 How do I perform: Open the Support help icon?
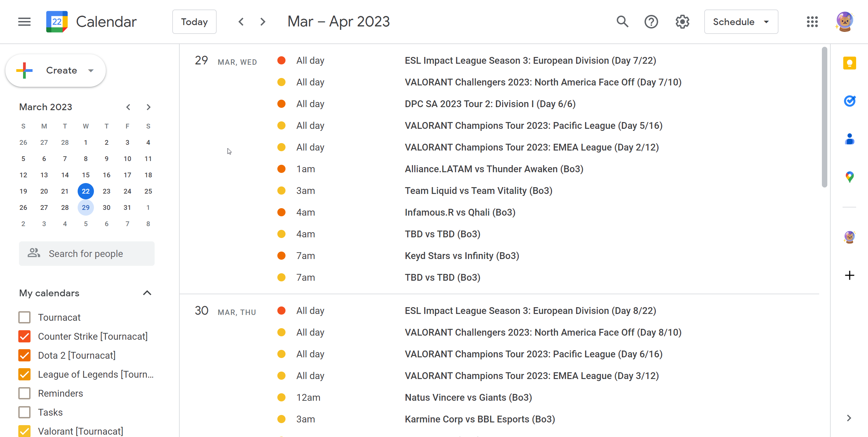tap(651, 22)
